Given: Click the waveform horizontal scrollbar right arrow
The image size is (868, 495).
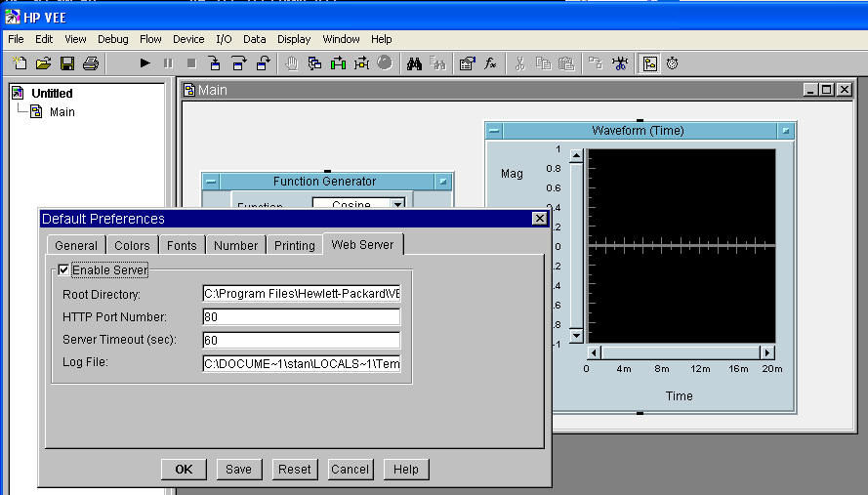Looking at the screenshot, I should point(766,352).
